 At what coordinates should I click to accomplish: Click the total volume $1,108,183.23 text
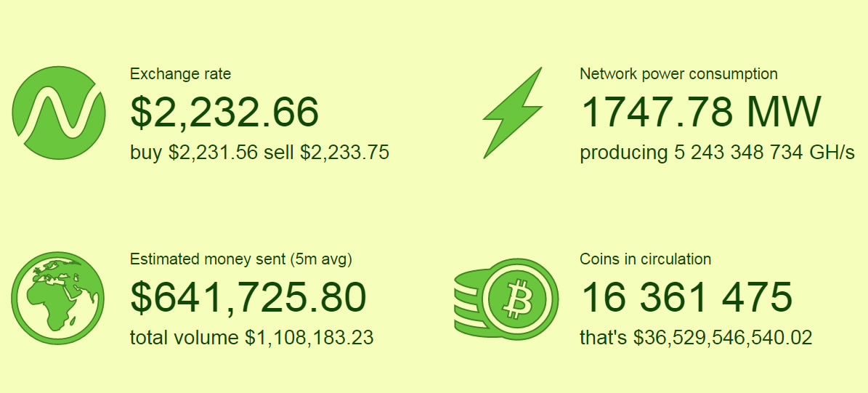pos(252,337)
